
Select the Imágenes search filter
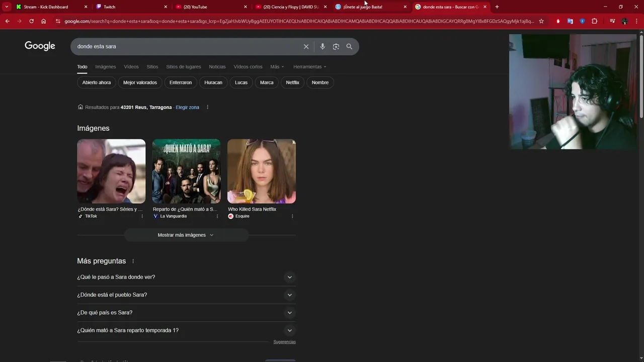(106, 67)
